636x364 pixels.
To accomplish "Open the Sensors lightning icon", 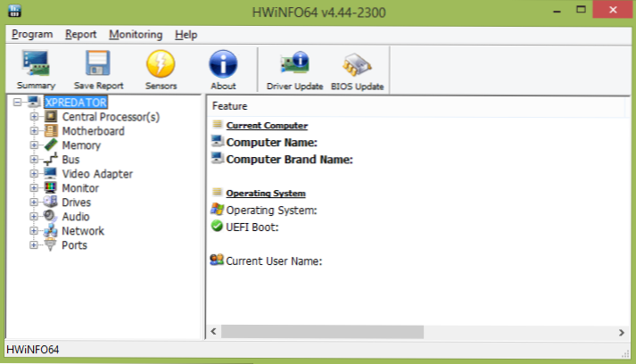I will click(x=161, y=63).
